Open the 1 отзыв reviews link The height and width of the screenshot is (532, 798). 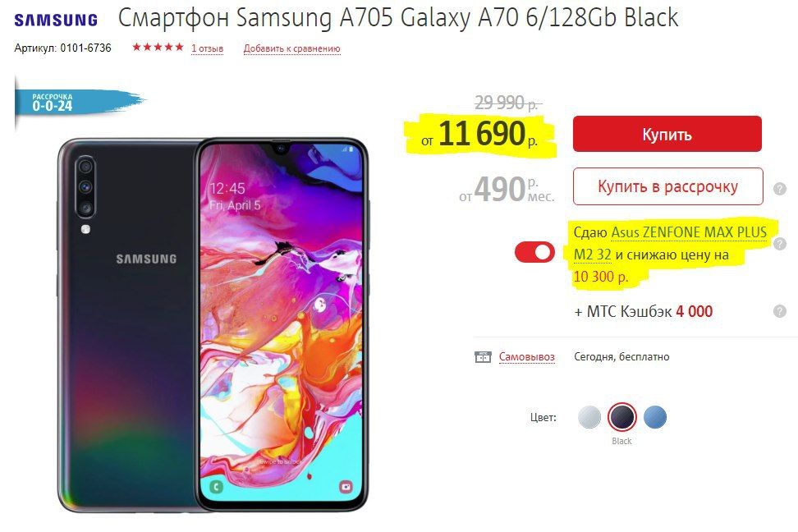pyautogui.click(x=207, y=48)
